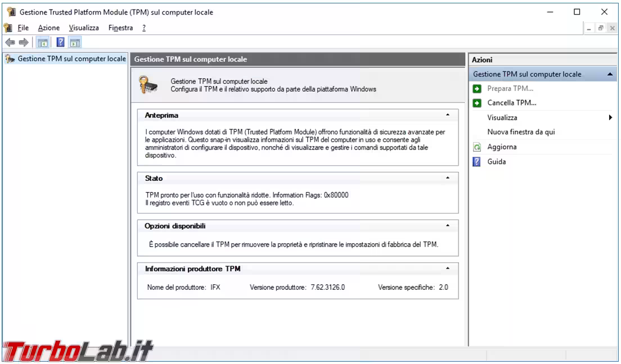Screen dimensions: 621x364
Task: Expand the Visualizza submenu in Azioni pane
Action: 610,118
